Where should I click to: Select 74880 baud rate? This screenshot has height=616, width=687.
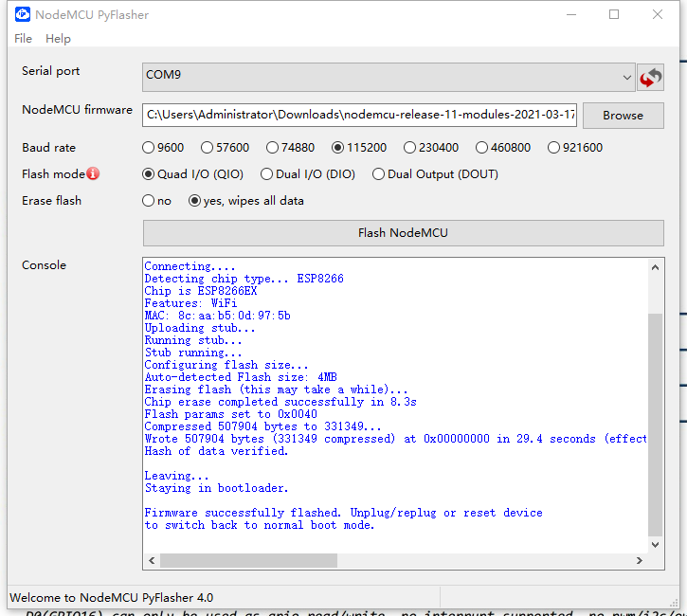tap(291, 148)
